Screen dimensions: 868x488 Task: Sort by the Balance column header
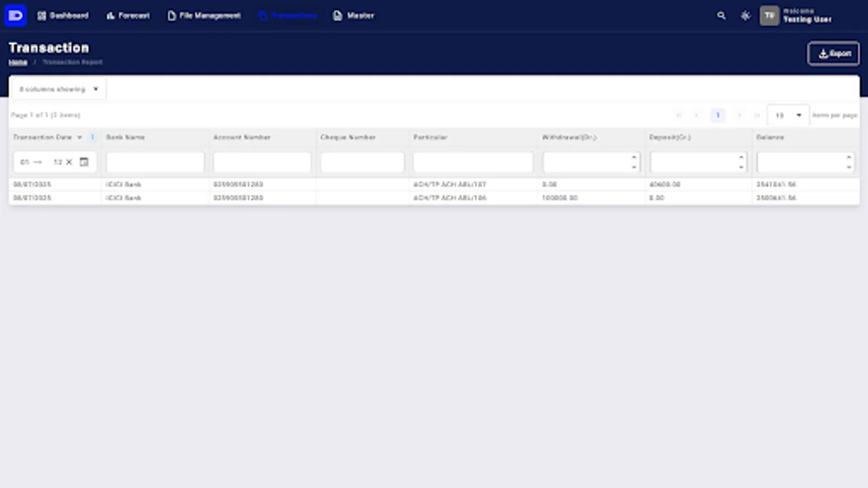770,137
